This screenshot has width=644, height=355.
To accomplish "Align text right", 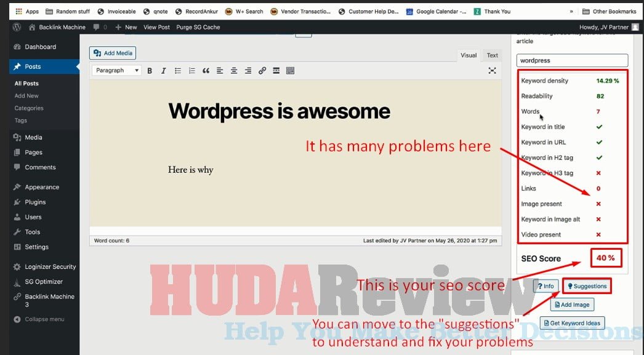I will pyautogui.click(x=248, y=71).
